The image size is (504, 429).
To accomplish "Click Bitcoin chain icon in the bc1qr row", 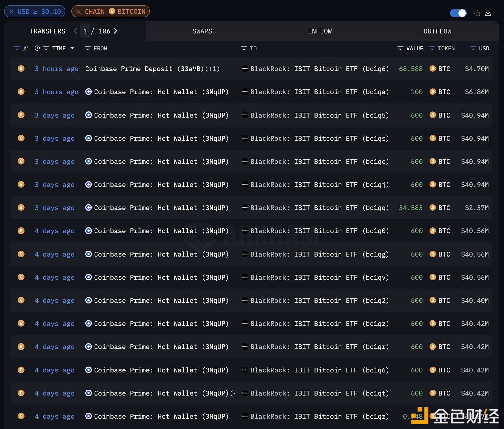I will 21,347.
